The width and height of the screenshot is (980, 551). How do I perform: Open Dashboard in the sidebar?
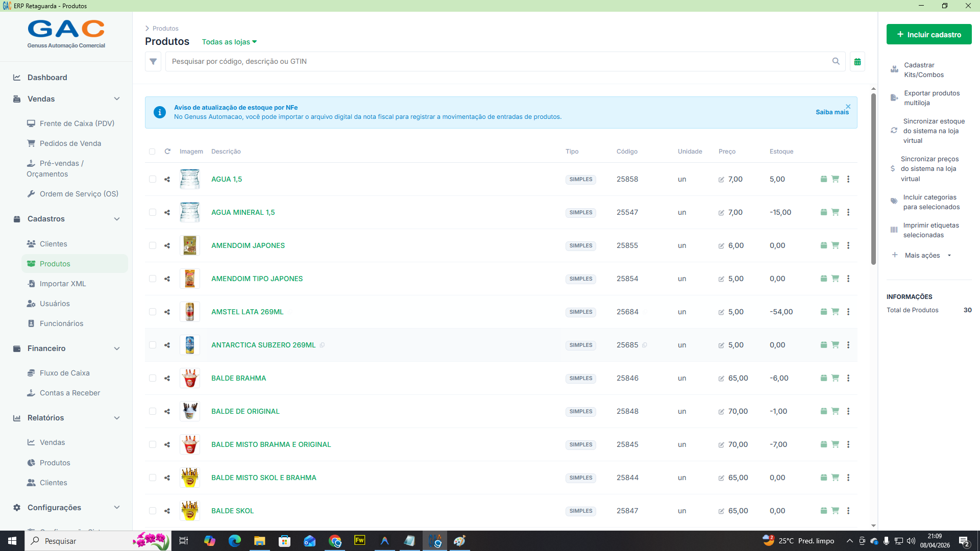47,78
